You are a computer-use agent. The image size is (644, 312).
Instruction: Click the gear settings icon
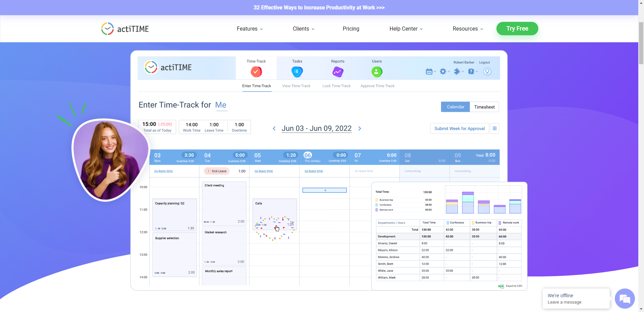point(443,71)
